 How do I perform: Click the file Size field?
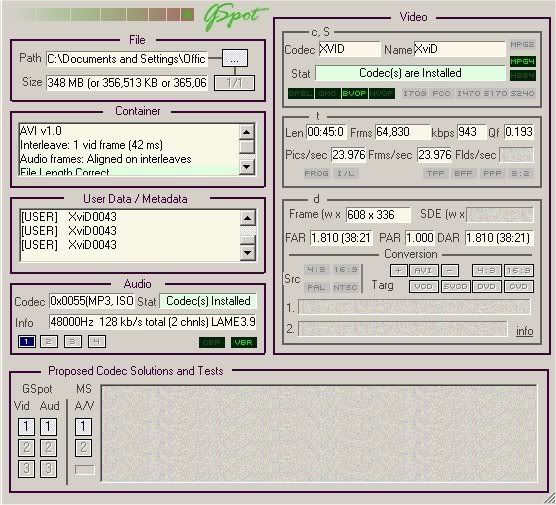[127, 83]
